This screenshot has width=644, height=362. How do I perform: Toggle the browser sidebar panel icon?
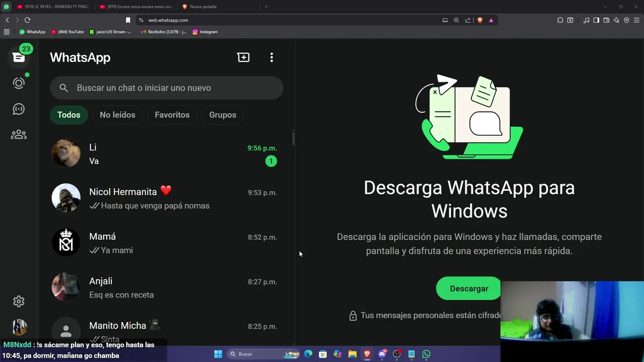(x=596, y=20)
